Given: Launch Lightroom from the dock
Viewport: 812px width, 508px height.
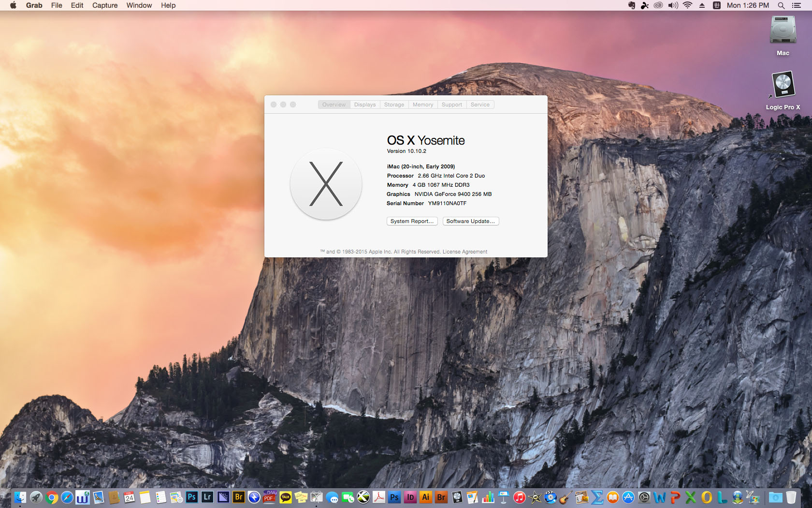Looking at the screenshot, I should (x=207, y=497).
